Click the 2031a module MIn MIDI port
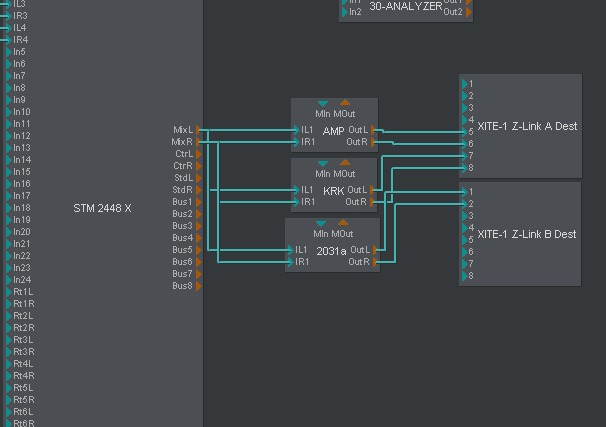 [x=321, y=223]
